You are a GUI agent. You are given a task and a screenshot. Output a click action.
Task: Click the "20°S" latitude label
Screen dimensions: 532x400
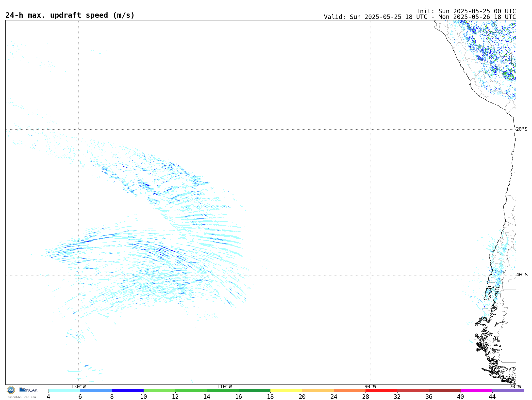click(x=522, y=129)
